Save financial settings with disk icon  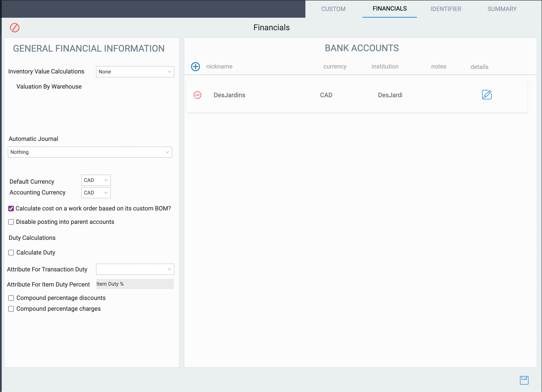524,380
